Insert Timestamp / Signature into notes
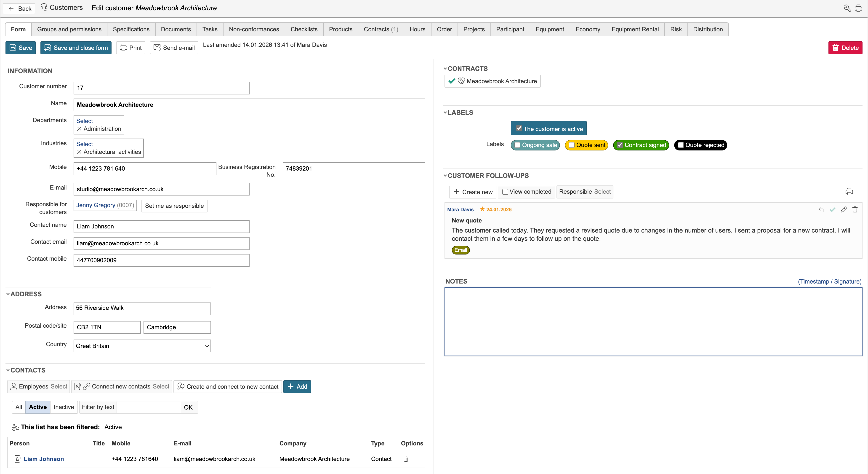The image size is (868, 474). 829,281
